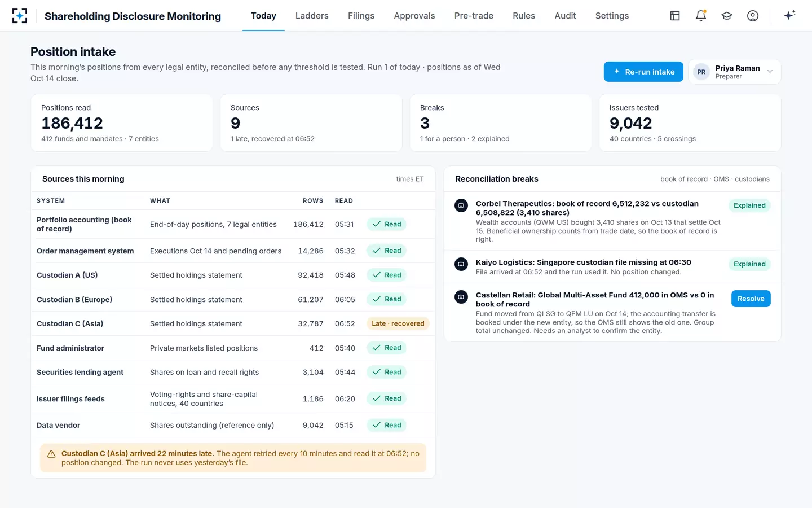Screen dimensions: 812x508
Task: Open the Rules tab
Action: pos(524,16)
